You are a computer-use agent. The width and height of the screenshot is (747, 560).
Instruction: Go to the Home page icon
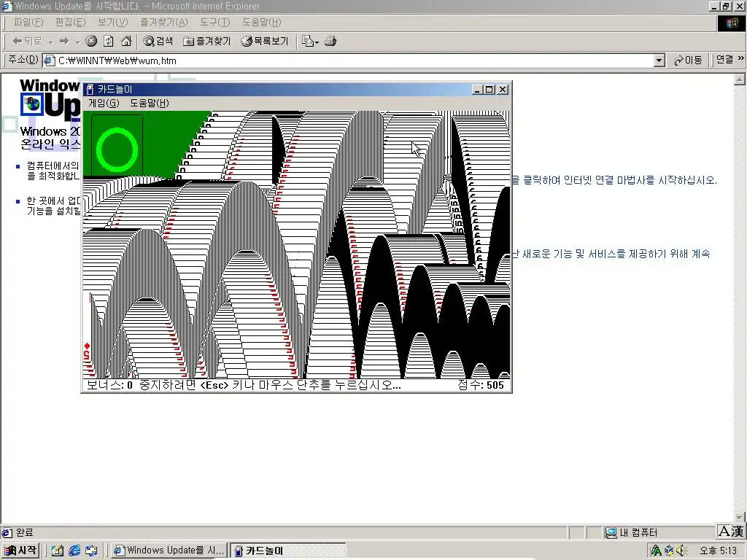pyautogui.click(x=126, y=42)
